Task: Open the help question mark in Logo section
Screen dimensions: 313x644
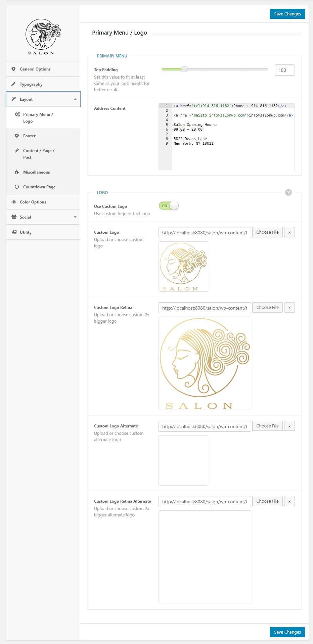Action: click(x=288, y=192)
